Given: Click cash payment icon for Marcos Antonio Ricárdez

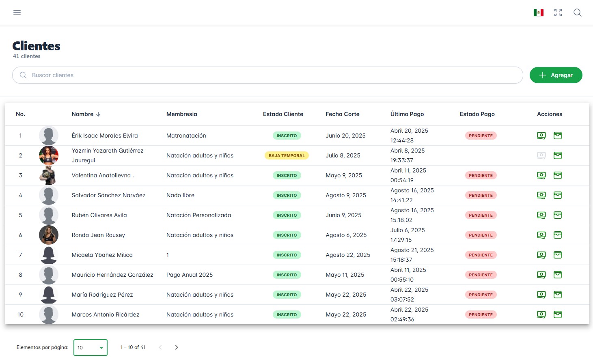Looking at the screenshot, I should pos(541,314).
